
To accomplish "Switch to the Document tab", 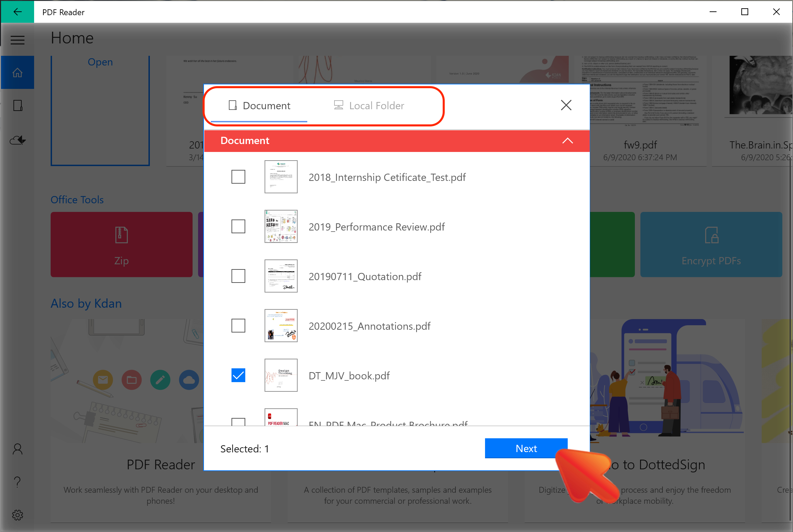I will (x=259, y=105).
